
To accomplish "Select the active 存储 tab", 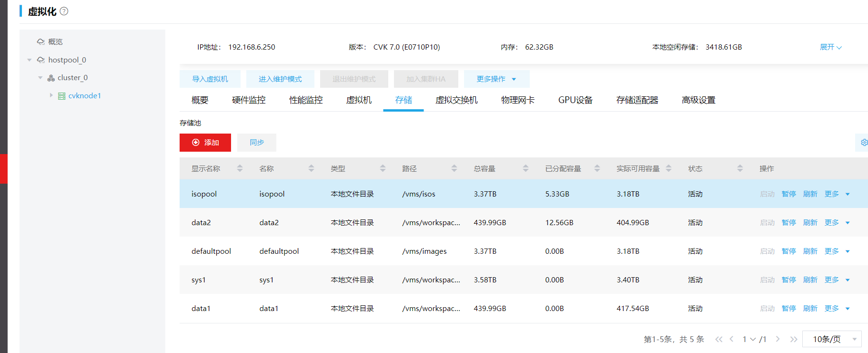I will point(404,100).
